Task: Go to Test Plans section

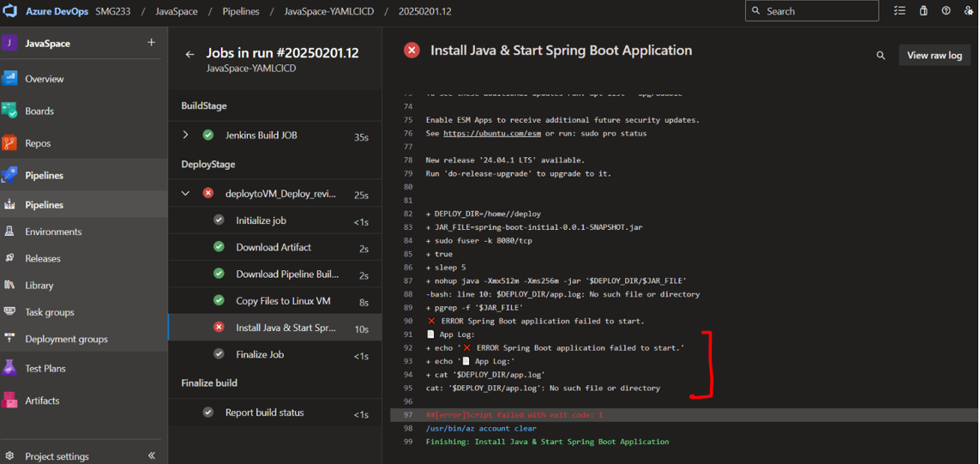Action: pyautogui.click(x=45, y=368)
